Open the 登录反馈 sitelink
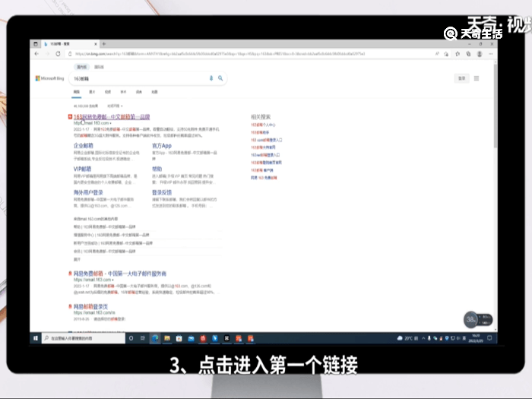This screenshot has height=399, width=532. point(162,192)
